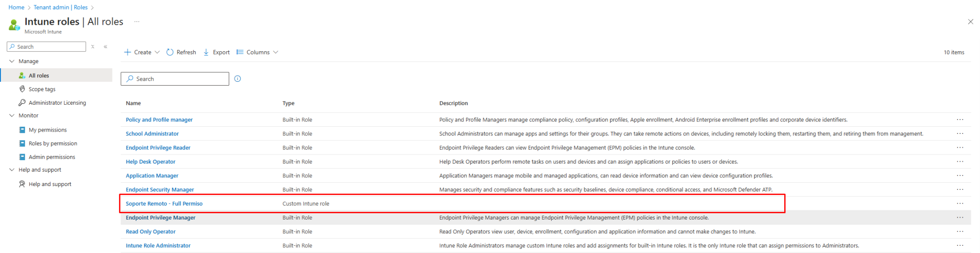Open more options for Endpoint Privilege Manager row
980x253 pixels.
(x=960, y=218)
